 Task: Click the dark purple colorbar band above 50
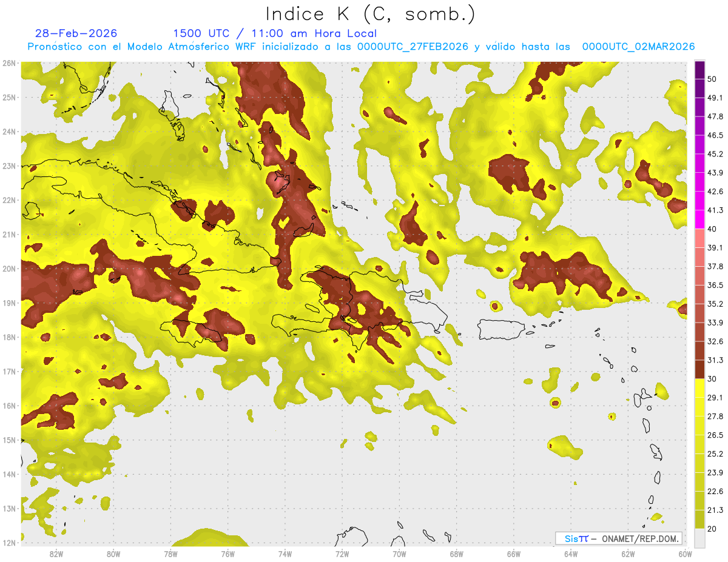tap(699, 69)
